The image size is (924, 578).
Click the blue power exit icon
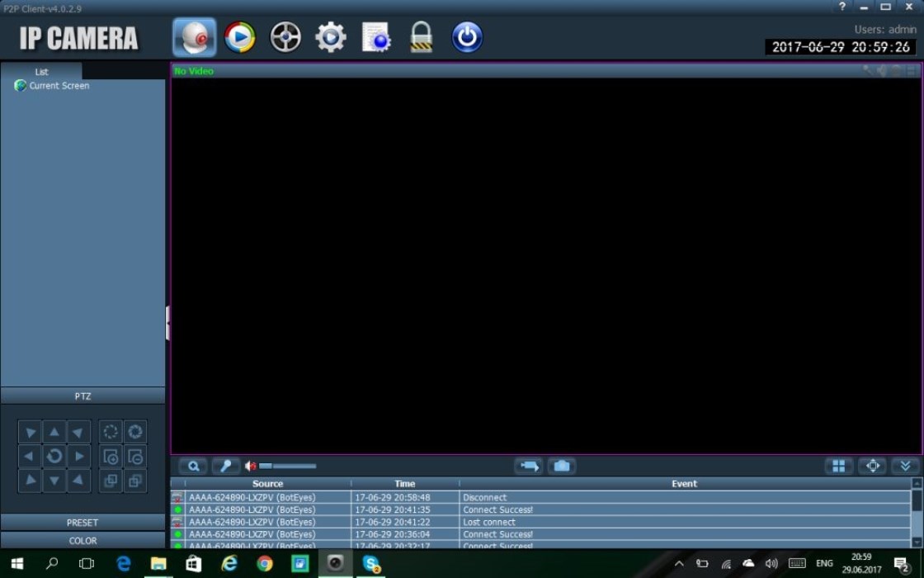pyautogui.click(x=467, y=37)
